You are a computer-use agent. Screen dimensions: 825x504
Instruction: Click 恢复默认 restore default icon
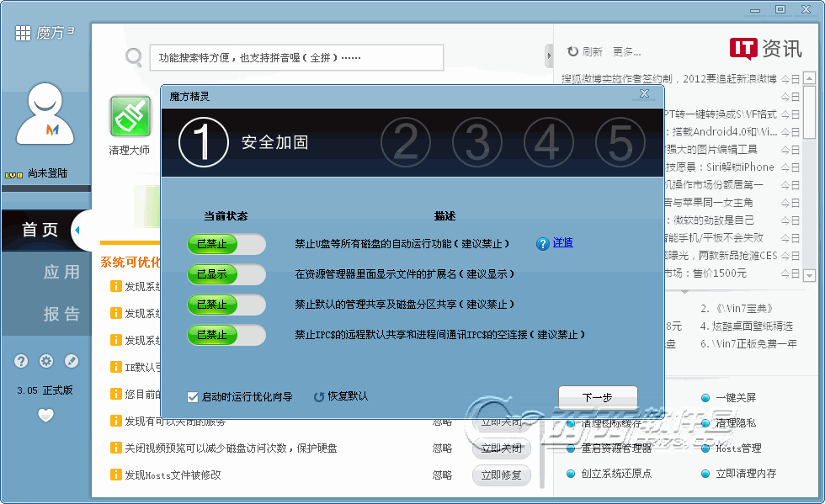(x=319, y=396)
